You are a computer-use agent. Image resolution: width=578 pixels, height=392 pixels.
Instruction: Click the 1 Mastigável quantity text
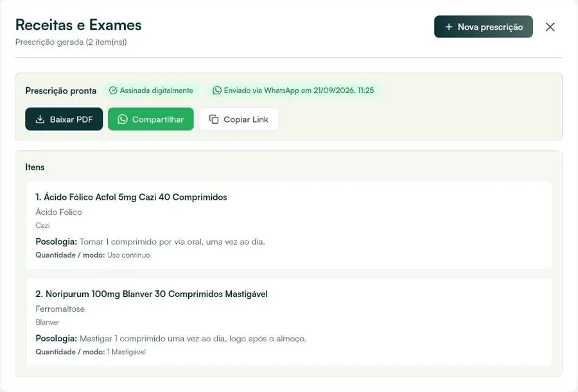[127, 352]
